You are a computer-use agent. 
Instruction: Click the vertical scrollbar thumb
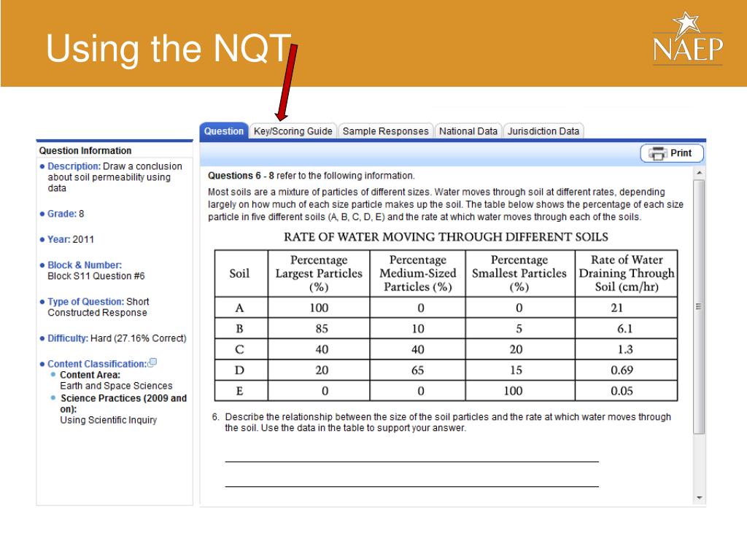(699, 307)
